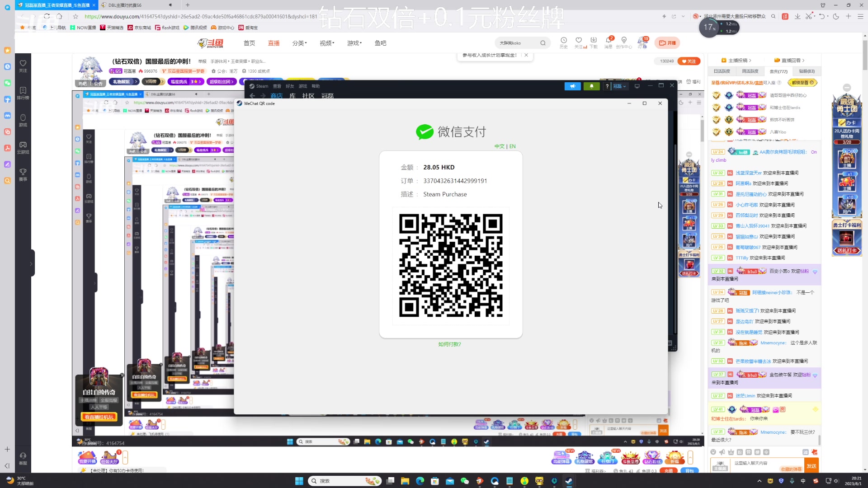Open 创作中心 lightbulb icon

(x=624, y=42)
